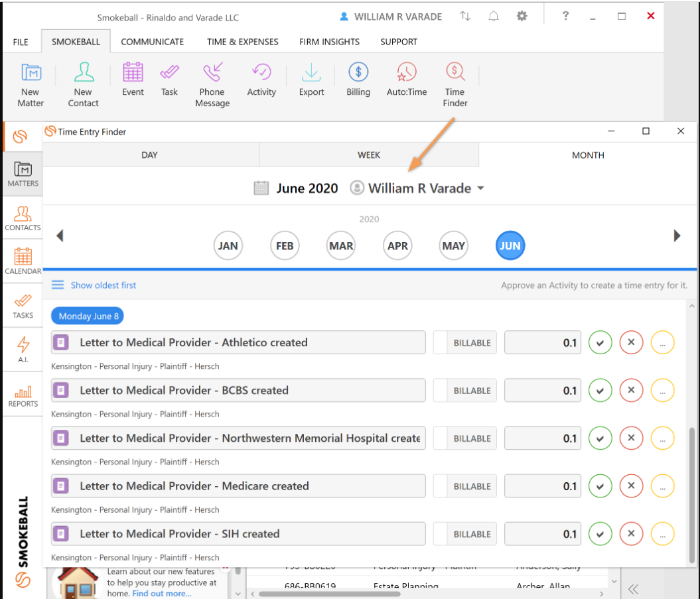Create a new Event

tap(133, 80)
